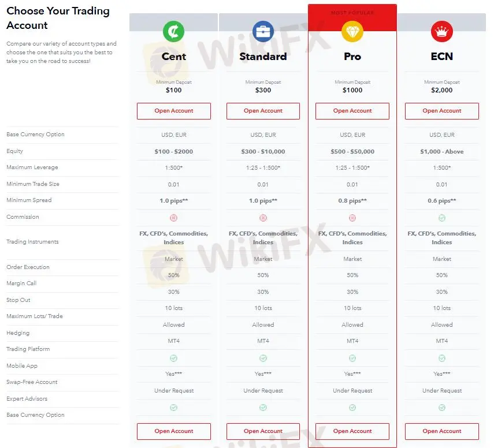The width and height of the screenshot is (494, 448).
Task: Click the red ECN crown icon
Action: pos(442,32)
